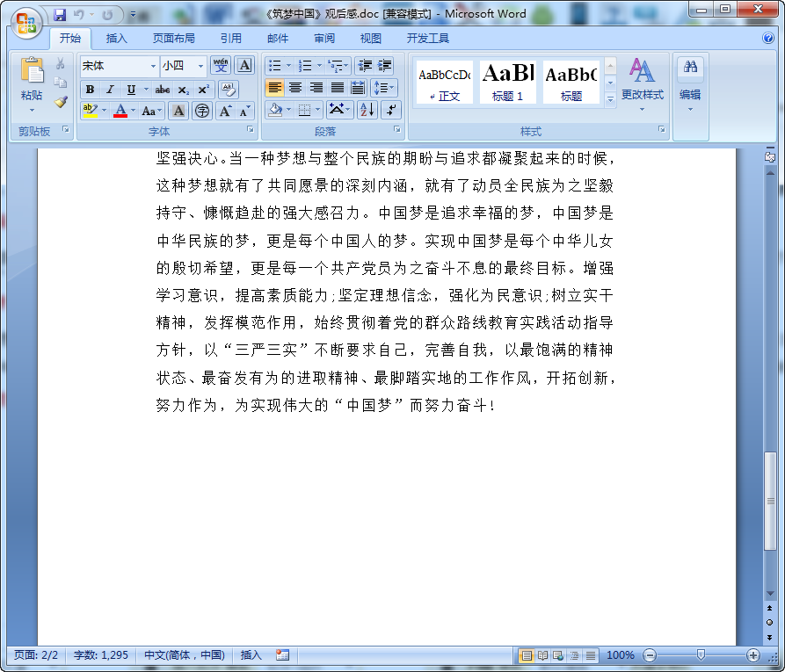The image size is (785, 672).
Task: Switch to Web Layout view in status bar
Action: tap(557, 655)
